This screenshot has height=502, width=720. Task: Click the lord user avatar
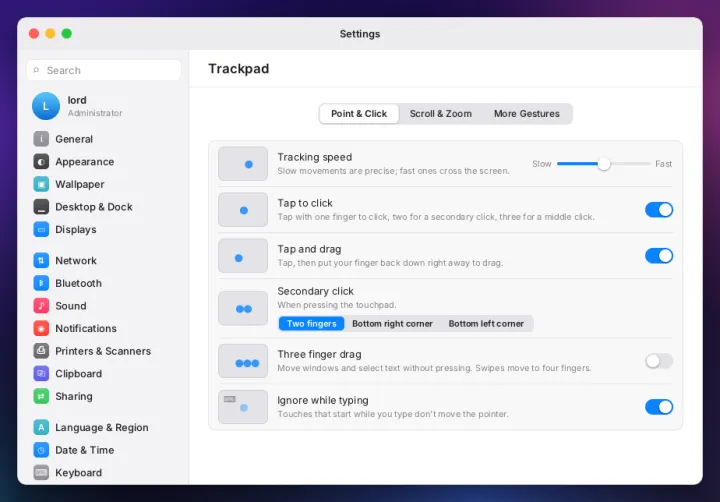[46, 106]
